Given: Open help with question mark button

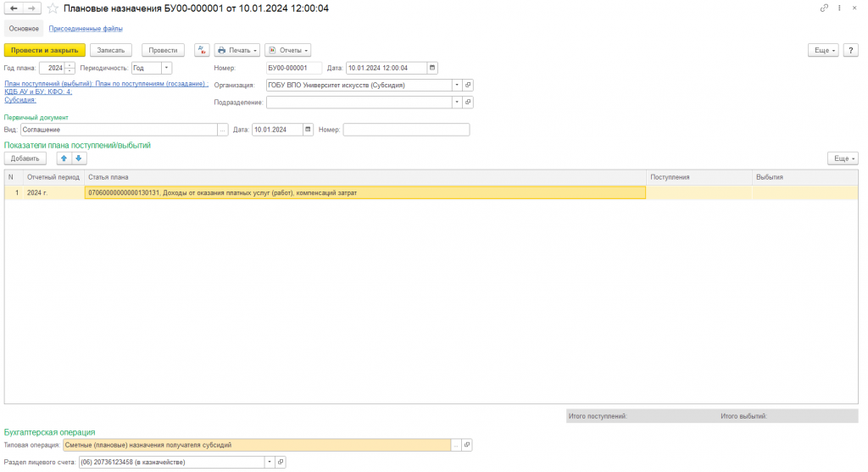Looking at the screenshot, I should point(851,50).
